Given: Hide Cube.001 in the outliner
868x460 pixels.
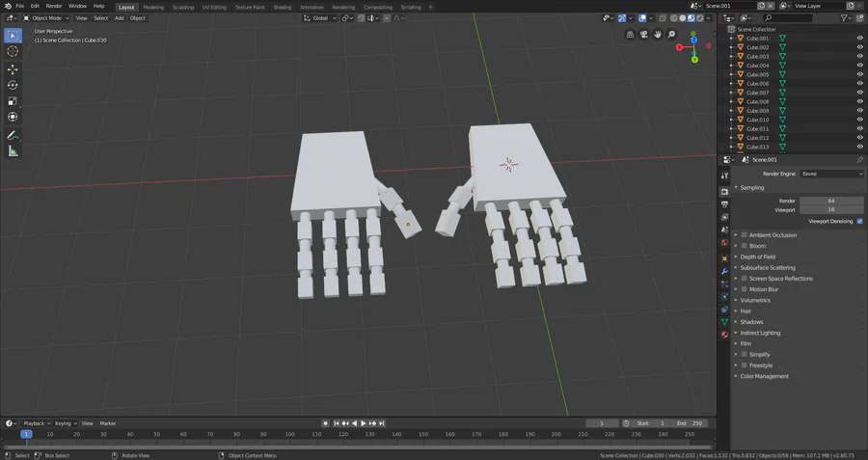Looking at the screenshot, I should pos(859,39).
